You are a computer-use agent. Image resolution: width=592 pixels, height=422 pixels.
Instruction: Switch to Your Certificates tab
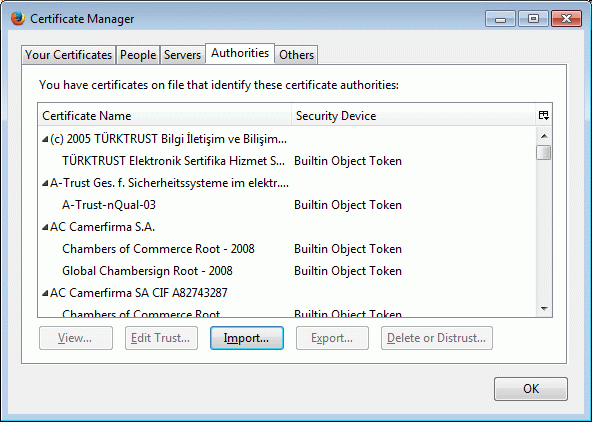coord(68,55)
